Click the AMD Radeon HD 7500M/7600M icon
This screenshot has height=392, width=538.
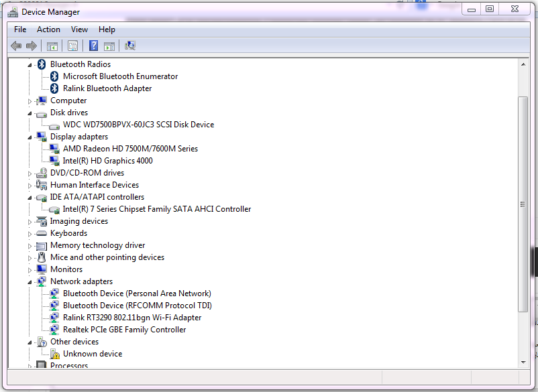[54, 148]
